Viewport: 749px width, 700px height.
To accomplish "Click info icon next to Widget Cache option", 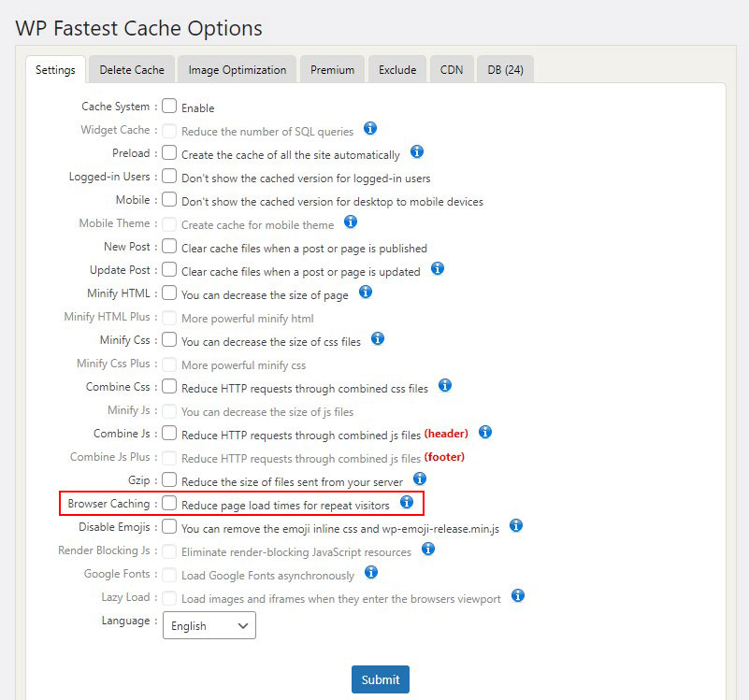I will pos(370,128).
